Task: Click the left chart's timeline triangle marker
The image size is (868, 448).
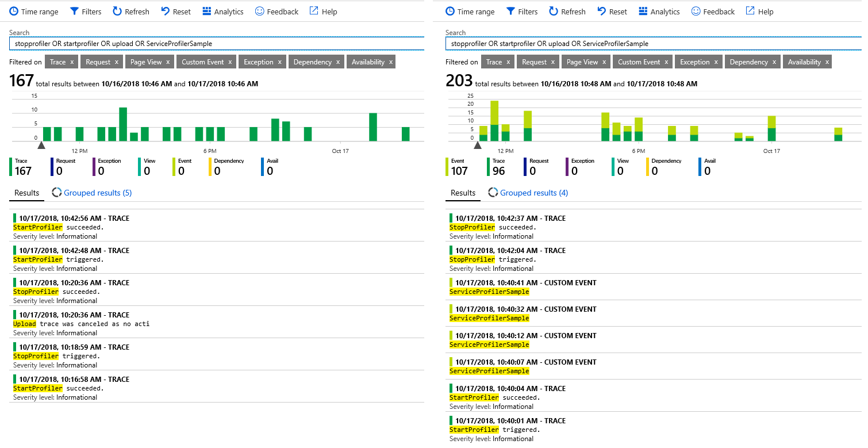Action: coord(41,145)
